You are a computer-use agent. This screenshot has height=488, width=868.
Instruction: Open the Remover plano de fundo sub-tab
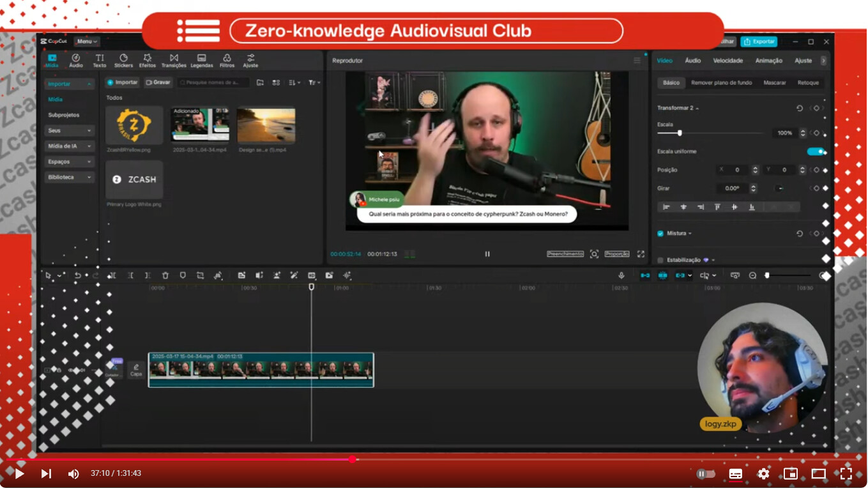[x=721, y=82]
